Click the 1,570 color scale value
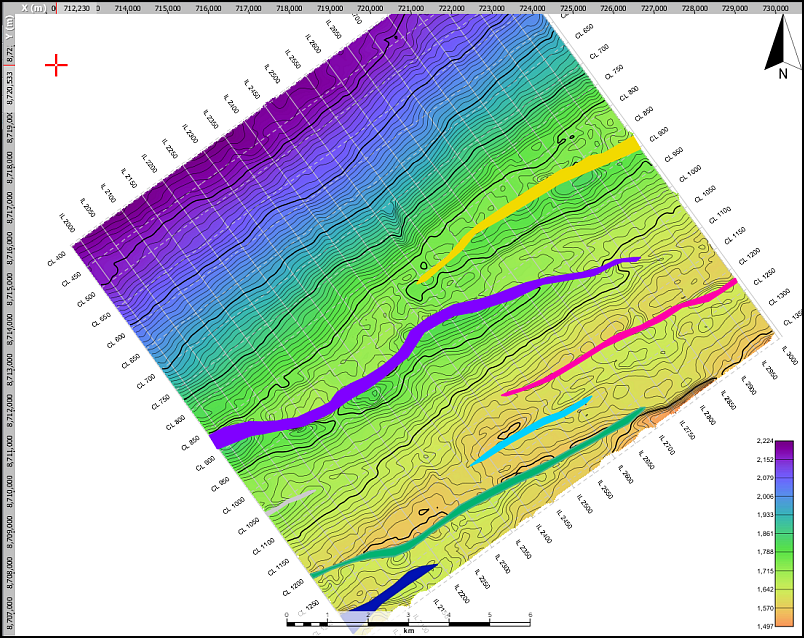 [x=765, y=608]
